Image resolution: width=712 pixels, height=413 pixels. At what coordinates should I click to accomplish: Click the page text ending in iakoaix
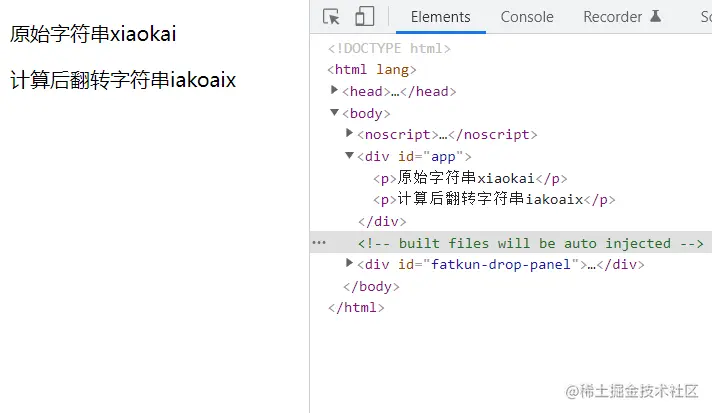point(123,81)
